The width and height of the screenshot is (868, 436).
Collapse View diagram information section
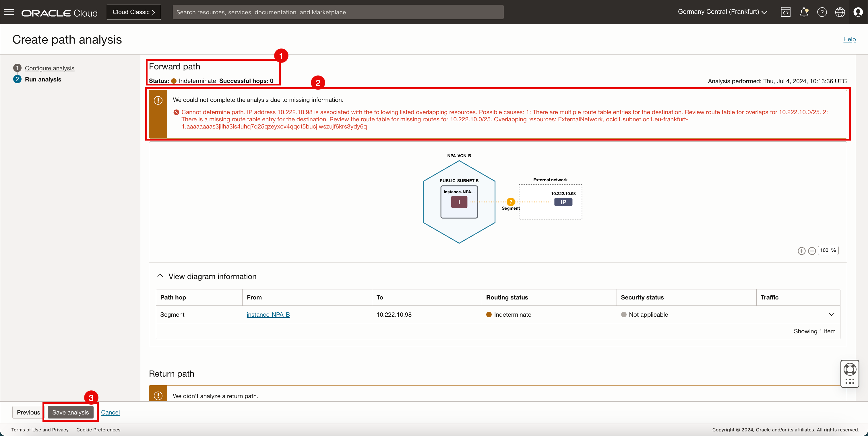point(160,276)
